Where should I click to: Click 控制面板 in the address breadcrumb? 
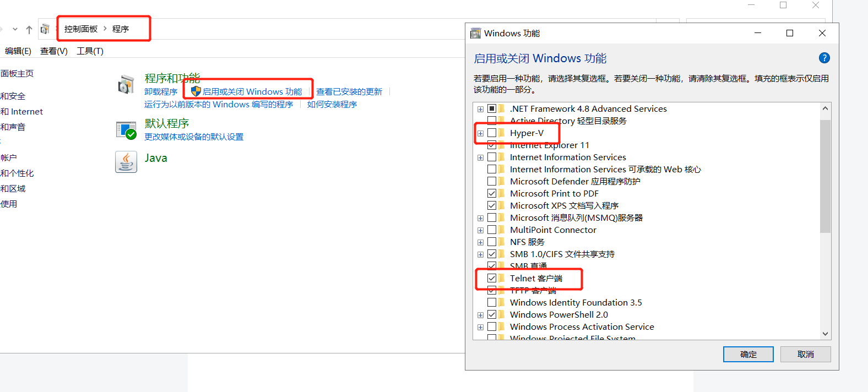(81, 29)
